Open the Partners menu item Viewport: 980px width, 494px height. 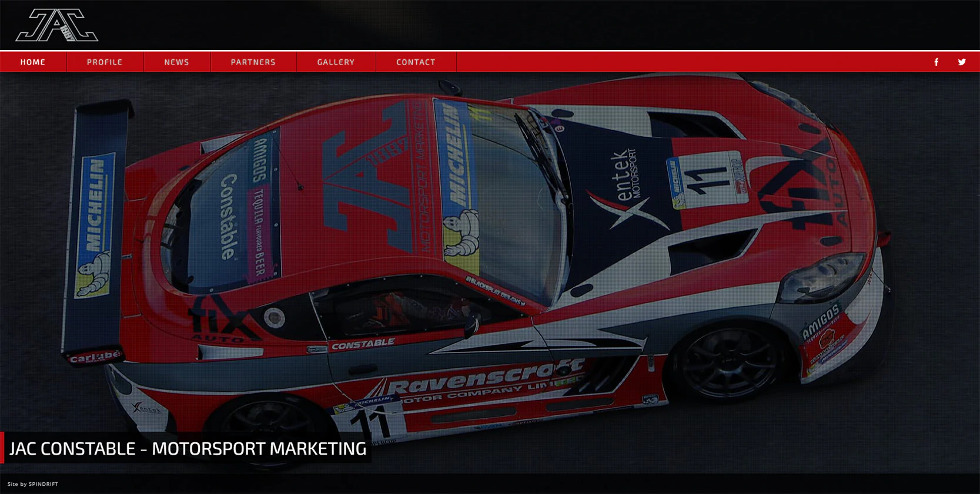253,62
